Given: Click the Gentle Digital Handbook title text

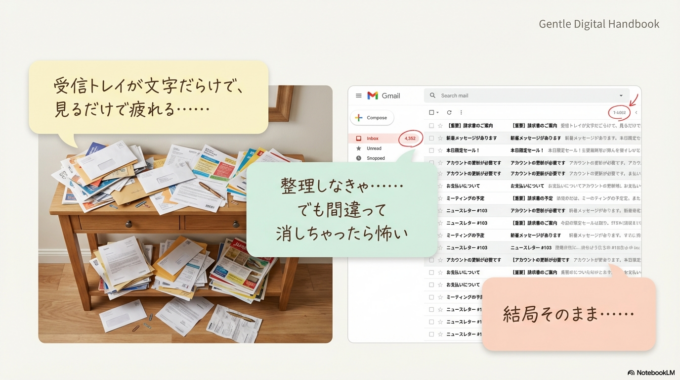Looking at the screenshot, I should pyautogui.click(x=599, y=24).
